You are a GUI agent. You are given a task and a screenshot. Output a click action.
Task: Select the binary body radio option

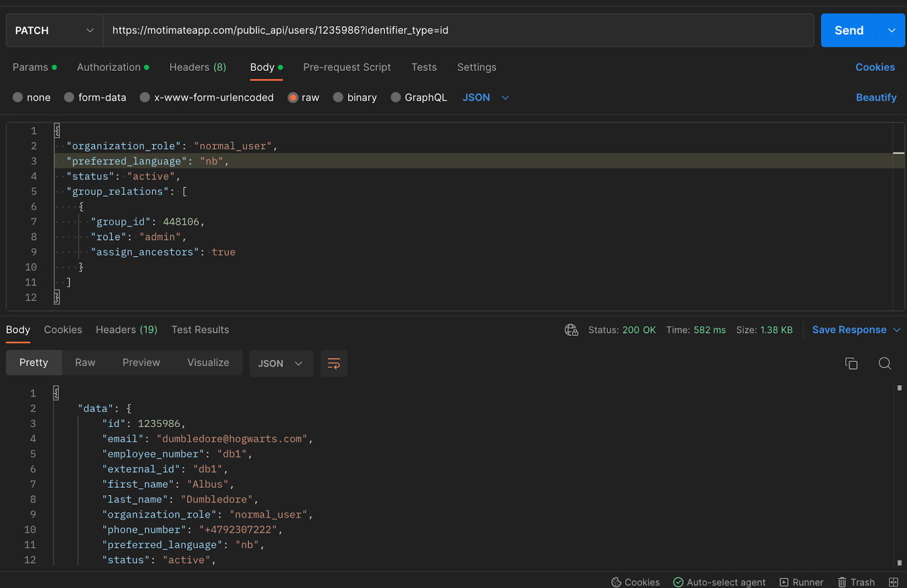[x=338, y=97]
